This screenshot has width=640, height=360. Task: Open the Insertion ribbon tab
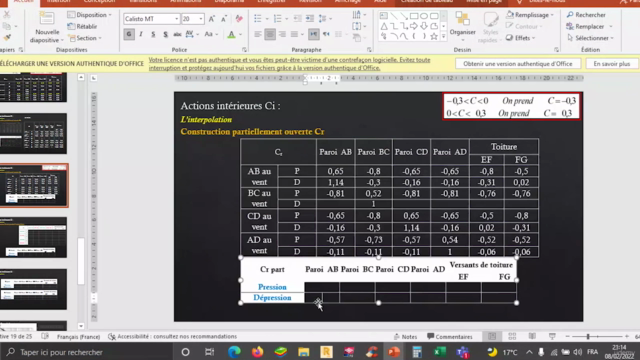coord(58,2)
